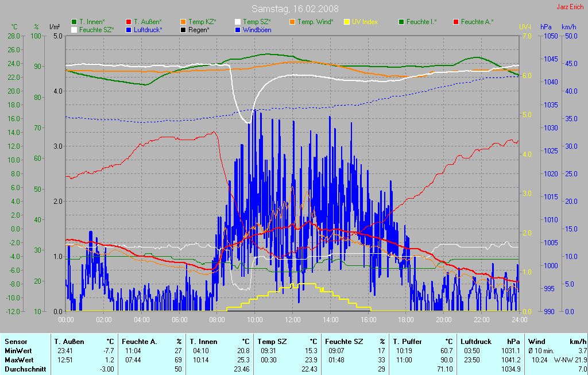Click the yellow UV Index legend swatch
Image resolution: width=588 pixels, height=375 pixels.
347,22
